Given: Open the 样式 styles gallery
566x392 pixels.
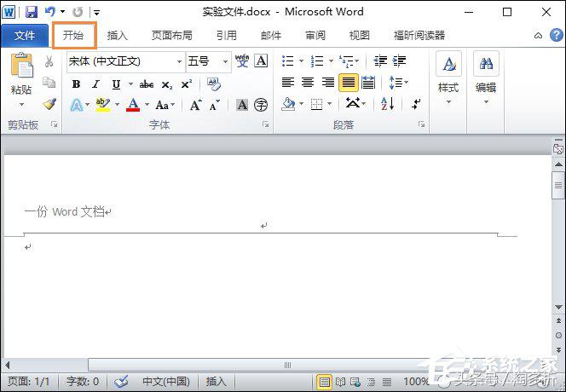Looking at the screenshot, I should click(x=448, y=78).
